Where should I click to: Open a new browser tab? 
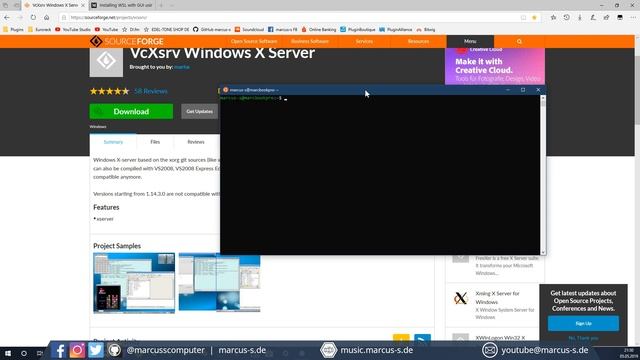[161, 5]
